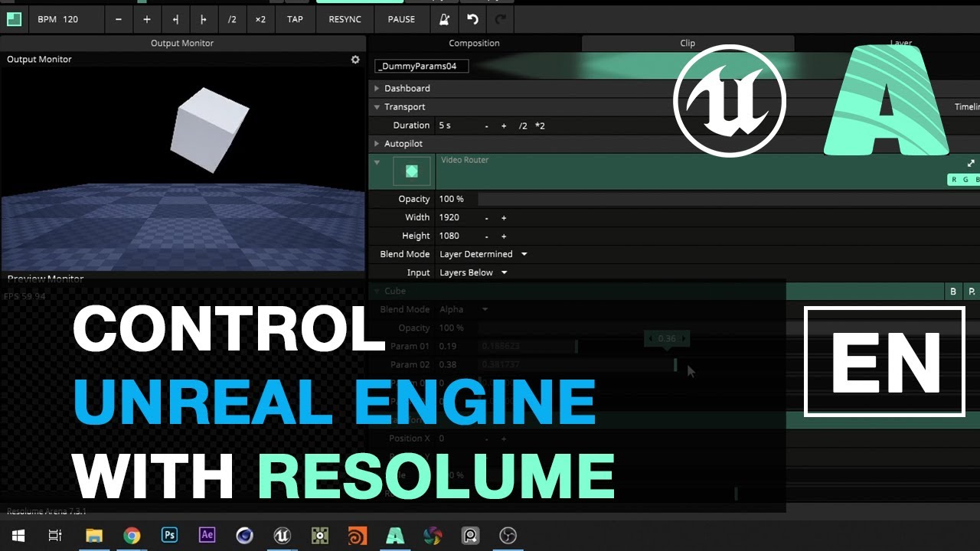Nudge BPM forward with right nudge icon
This screenshot has width=980, height=551.
(x=204, y=19)
